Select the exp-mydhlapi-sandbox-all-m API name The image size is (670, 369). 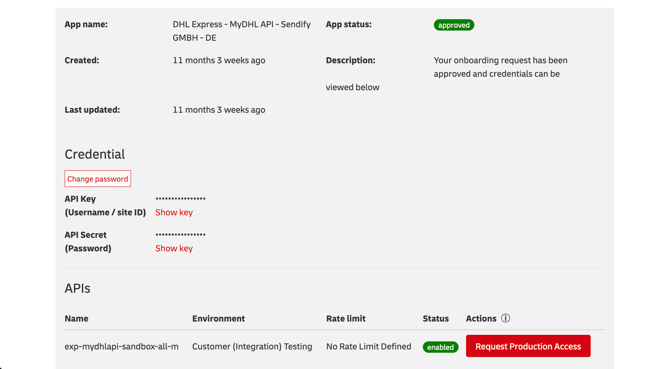pos(121,346)
